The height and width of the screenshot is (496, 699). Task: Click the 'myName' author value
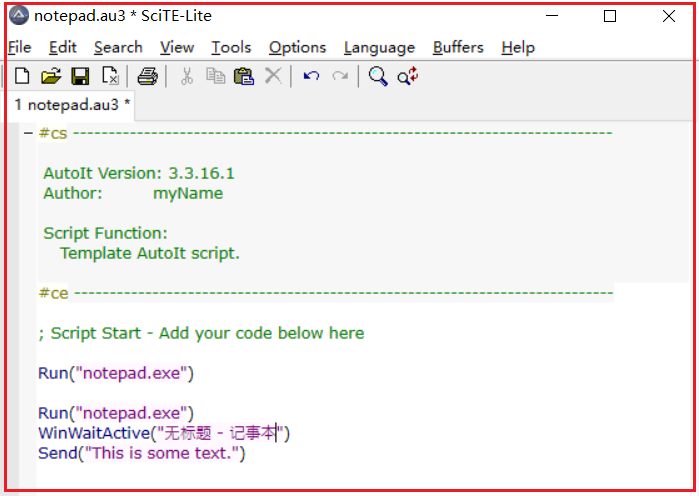tap(188, 194)
